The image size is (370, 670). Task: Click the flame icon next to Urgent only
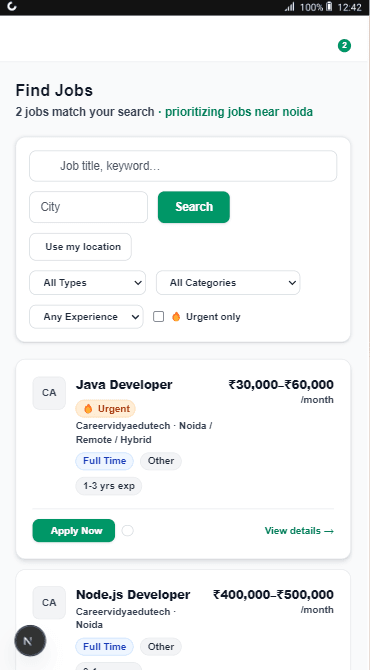pyautogui.click(x=176, y=317)
